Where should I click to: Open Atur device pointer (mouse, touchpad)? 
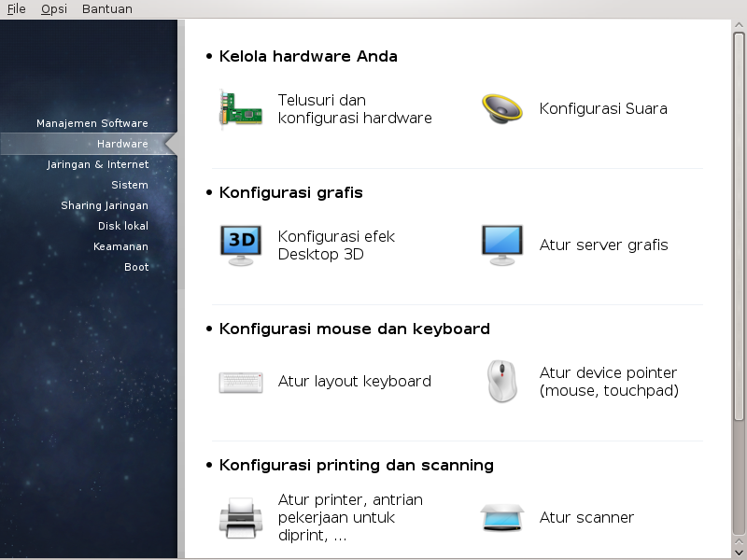click(x=609, y=382)
